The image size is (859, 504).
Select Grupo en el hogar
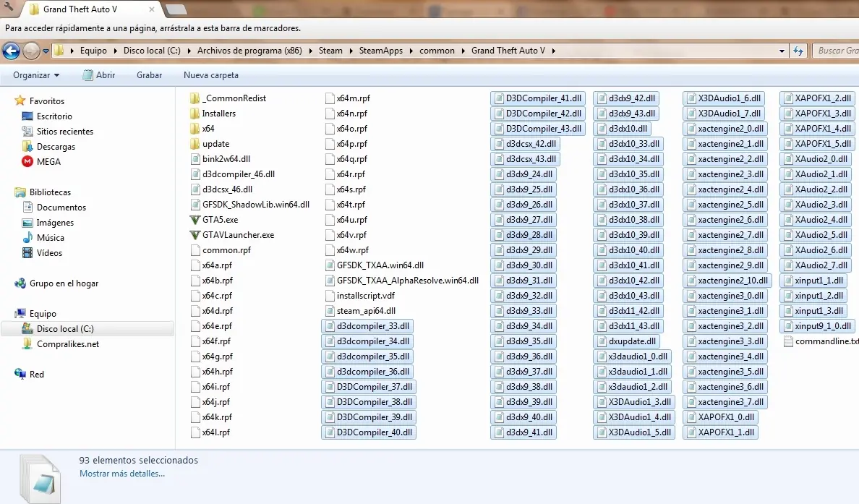point(64,283)
